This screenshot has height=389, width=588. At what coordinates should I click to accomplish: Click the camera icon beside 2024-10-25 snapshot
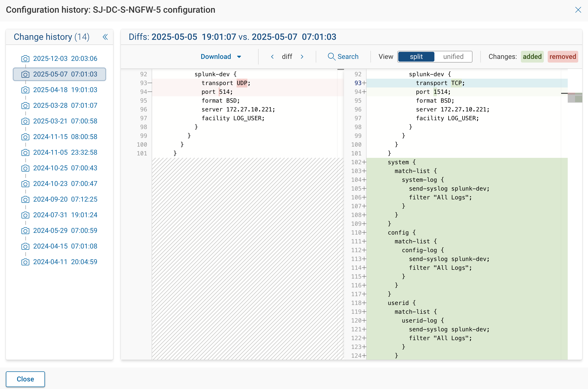[25, 168]
